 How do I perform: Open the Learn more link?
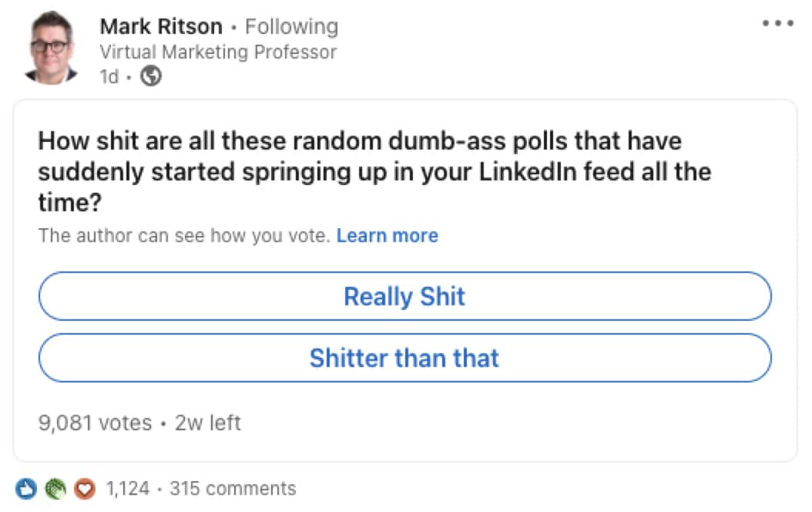(388, 236)
